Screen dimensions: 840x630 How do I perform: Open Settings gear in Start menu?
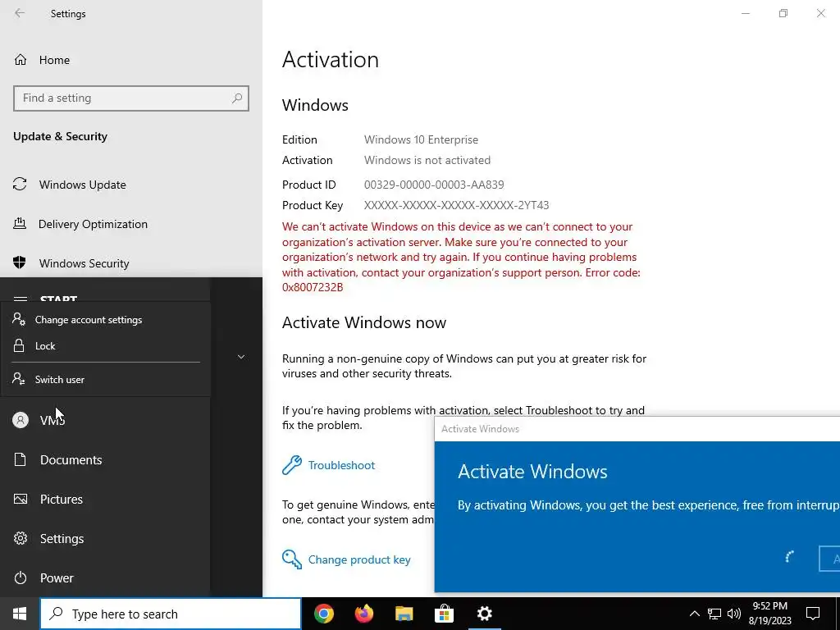pyautogui.click(x=21, y=538)
